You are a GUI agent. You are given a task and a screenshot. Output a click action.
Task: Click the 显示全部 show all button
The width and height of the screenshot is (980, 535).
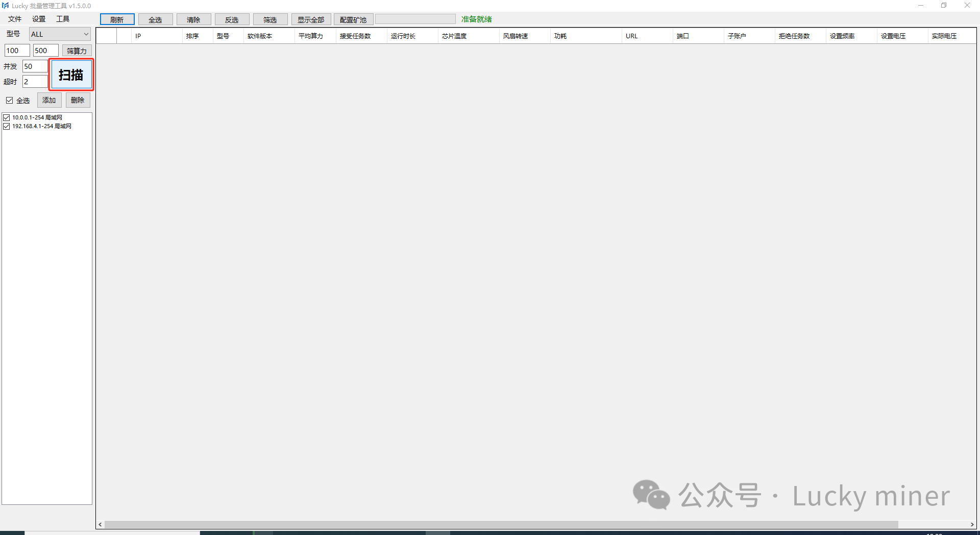click(x=311, y=19)
